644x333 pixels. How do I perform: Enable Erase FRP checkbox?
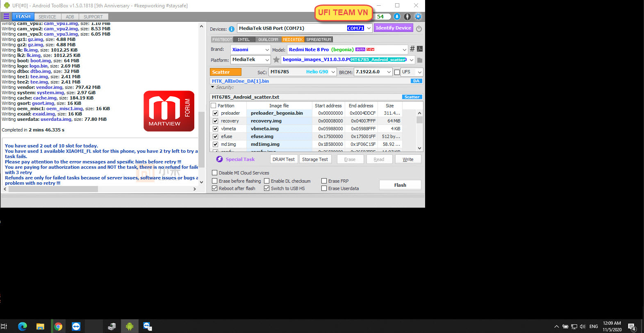[x=324, y=181]
